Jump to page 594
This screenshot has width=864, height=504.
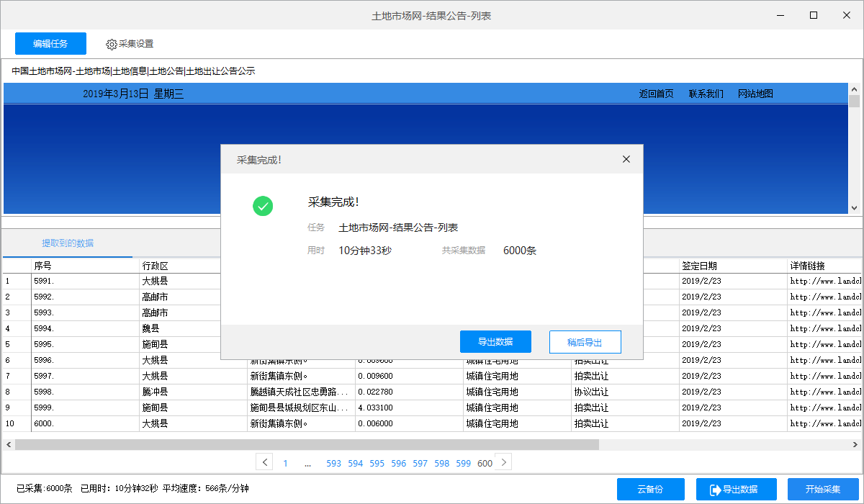point(356,464)
